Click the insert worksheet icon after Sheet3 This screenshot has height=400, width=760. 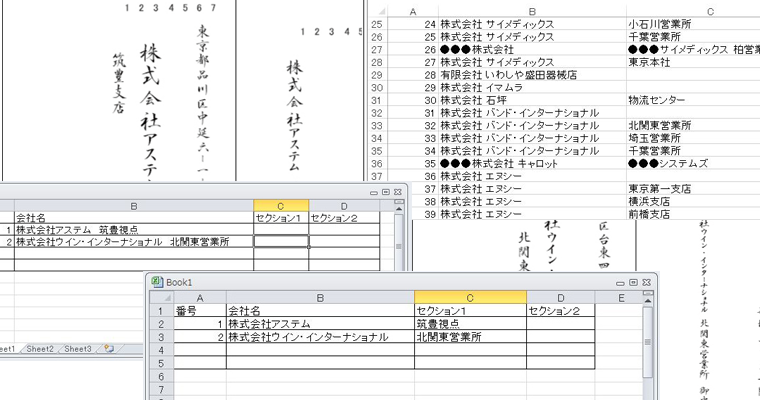[x=109, y=349]
